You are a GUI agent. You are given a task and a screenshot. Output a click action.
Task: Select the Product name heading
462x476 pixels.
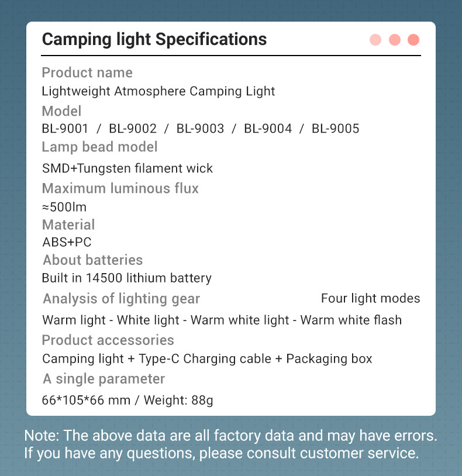87,73
